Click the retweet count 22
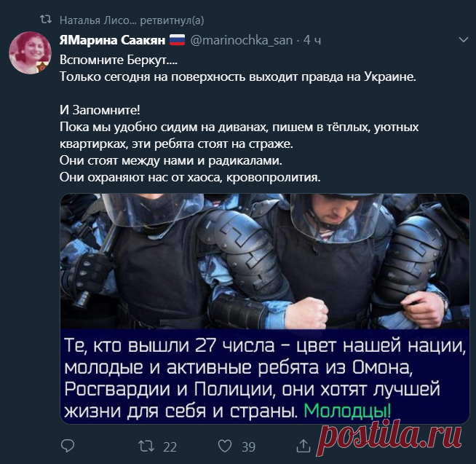476x464 pixels. click(x=170, y=447)
